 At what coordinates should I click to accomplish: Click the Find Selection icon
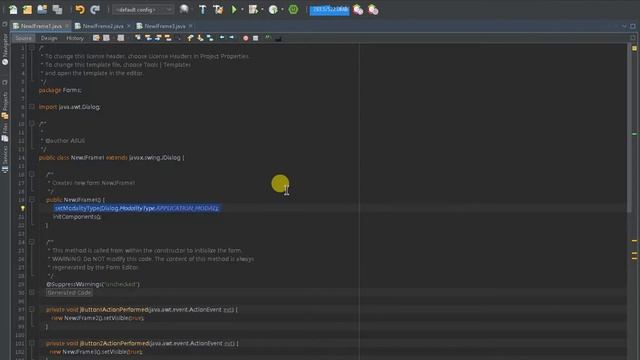click(138, 38)
